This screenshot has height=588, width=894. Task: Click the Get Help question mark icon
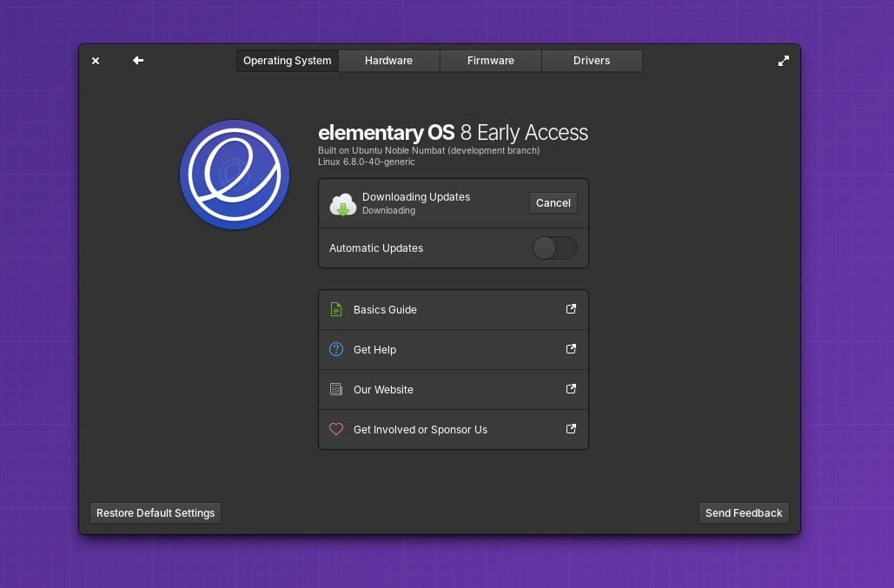(336, 349)
